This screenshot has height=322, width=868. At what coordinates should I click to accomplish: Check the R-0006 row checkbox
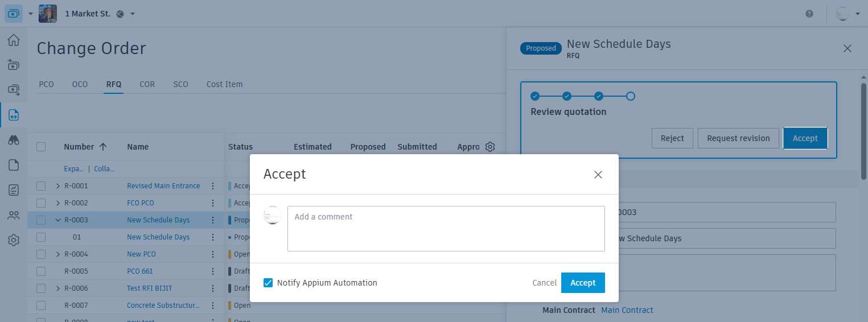pos(41,288)
